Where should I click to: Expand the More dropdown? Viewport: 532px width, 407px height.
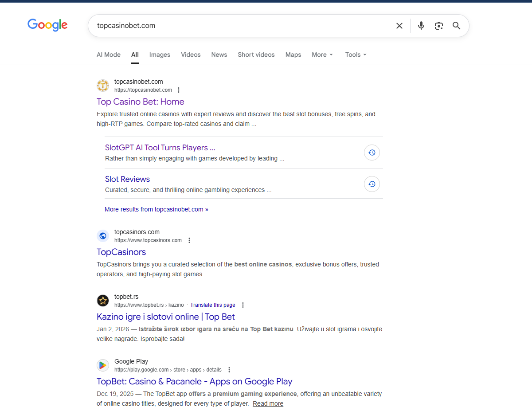[x=322, y=55]
